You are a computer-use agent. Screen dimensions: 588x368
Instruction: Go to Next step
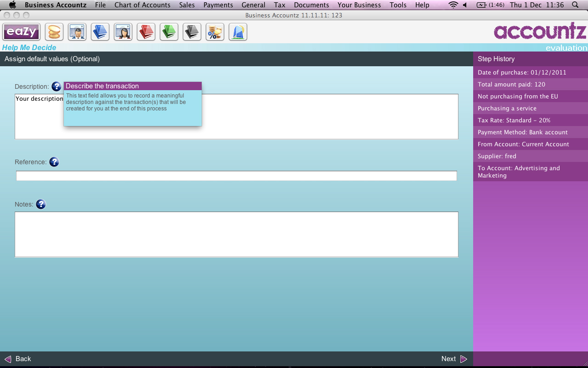click(454, 359)
